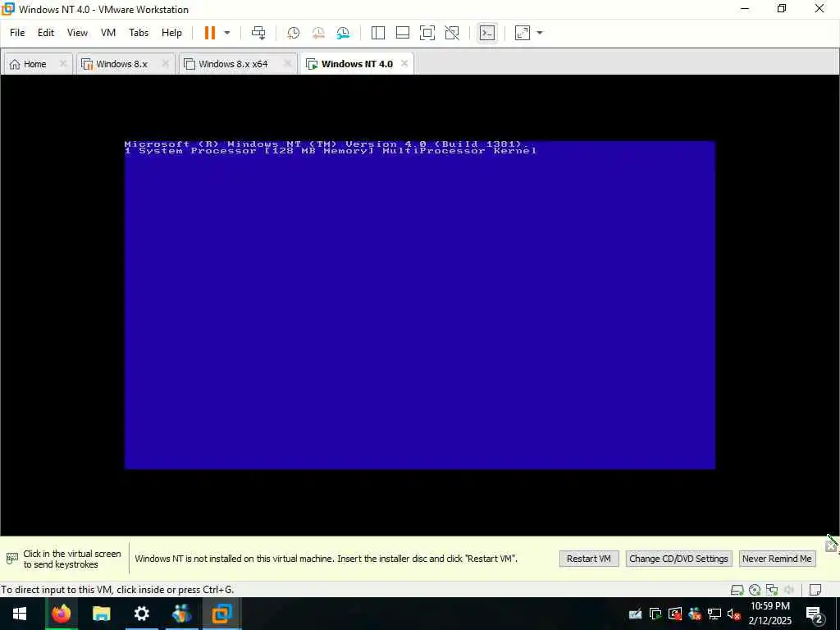Click the Never Remind Me button
Image resolution: width=840 pixels, height=630 pixels.
point(777,559)
